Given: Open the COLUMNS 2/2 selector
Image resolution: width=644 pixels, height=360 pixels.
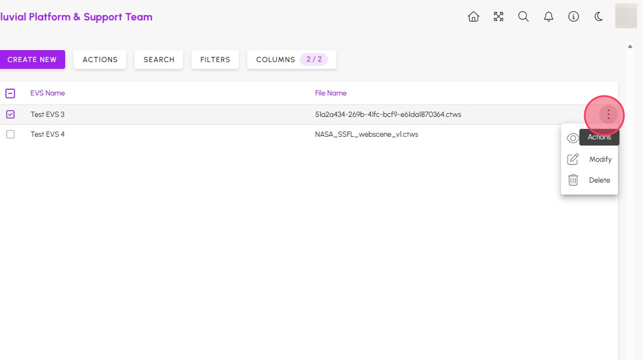Looking at the screenshot, I should click(292, 60).
